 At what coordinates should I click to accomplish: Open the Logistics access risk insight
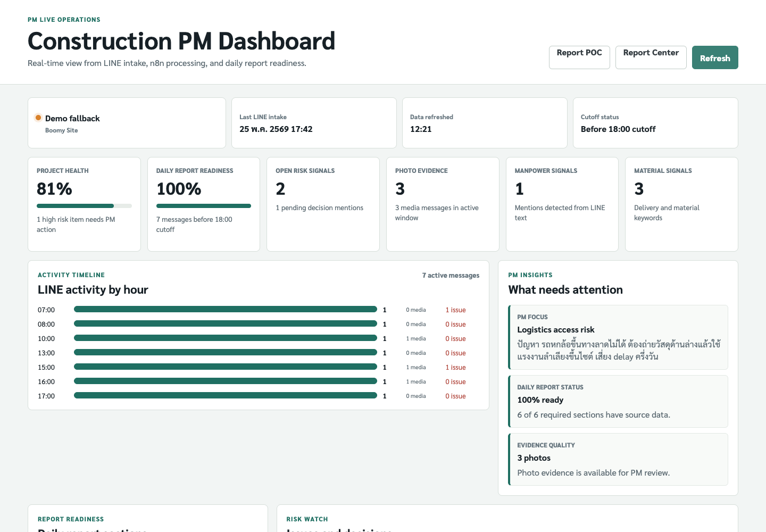tap(618, 337)
